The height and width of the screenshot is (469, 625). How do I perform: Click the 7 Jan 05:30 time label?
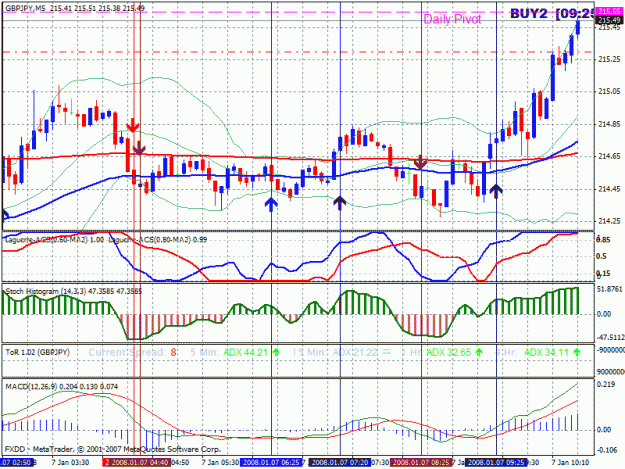pos(220,463)
